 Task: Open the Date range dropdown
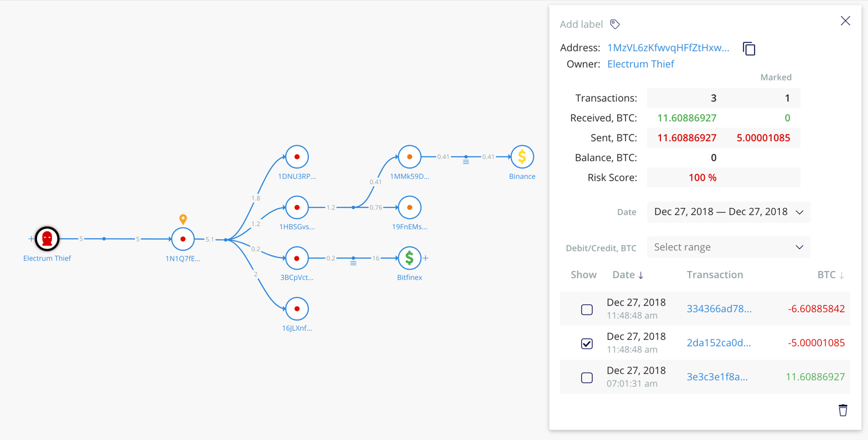[728, 212]
